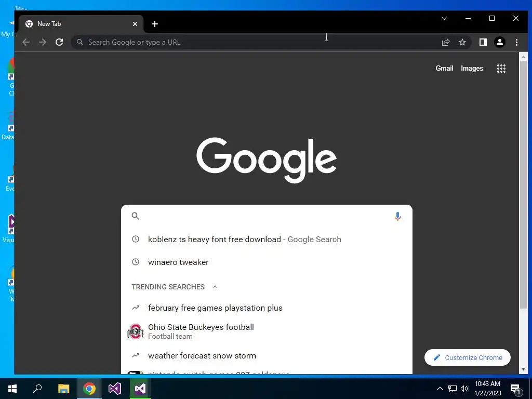
Task: Open Windows taskbar search
Action: [x=37, y=389]
